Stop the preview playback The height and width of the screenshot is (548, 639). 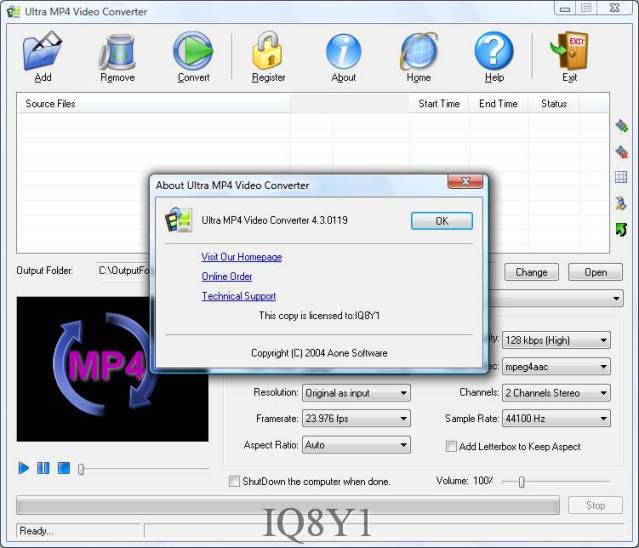pos(64,468)
